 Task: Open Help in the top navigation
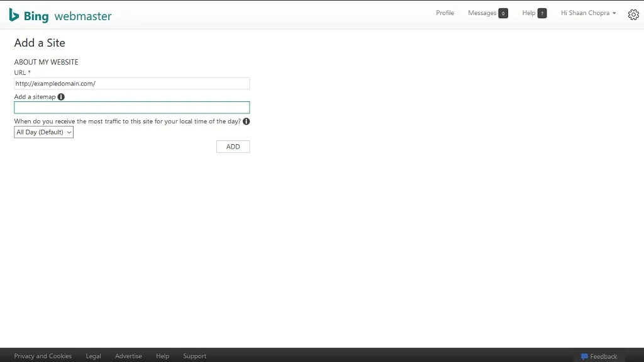[528, 13]
